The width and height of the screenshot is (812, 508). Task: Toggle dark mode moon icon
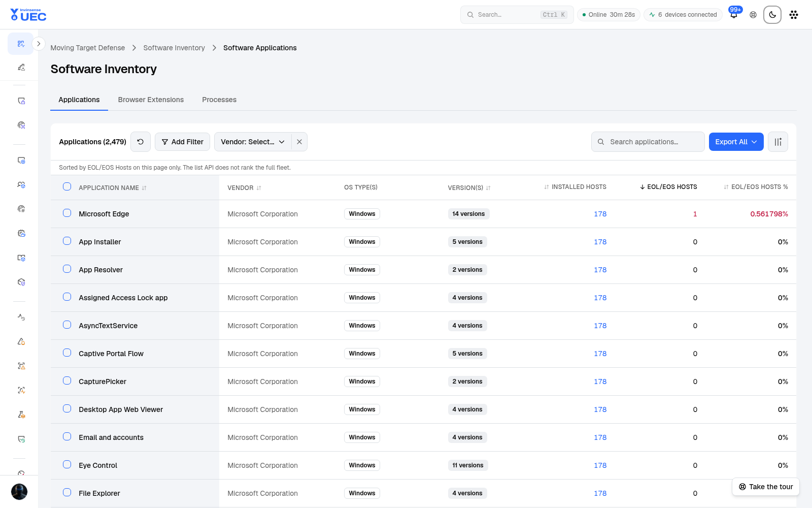pyautogui.click(x=772, y=15)
